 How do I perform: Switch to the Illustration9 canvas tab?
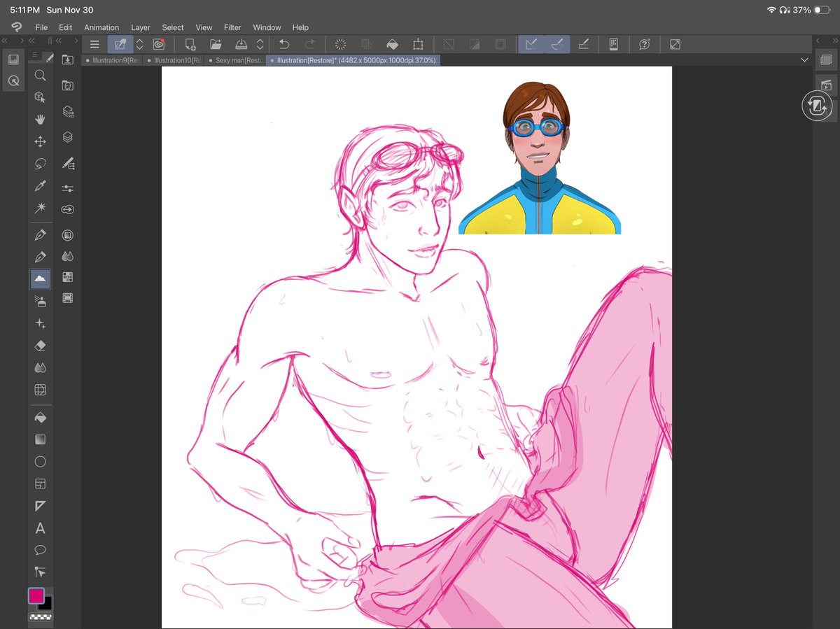click(113, 61)
